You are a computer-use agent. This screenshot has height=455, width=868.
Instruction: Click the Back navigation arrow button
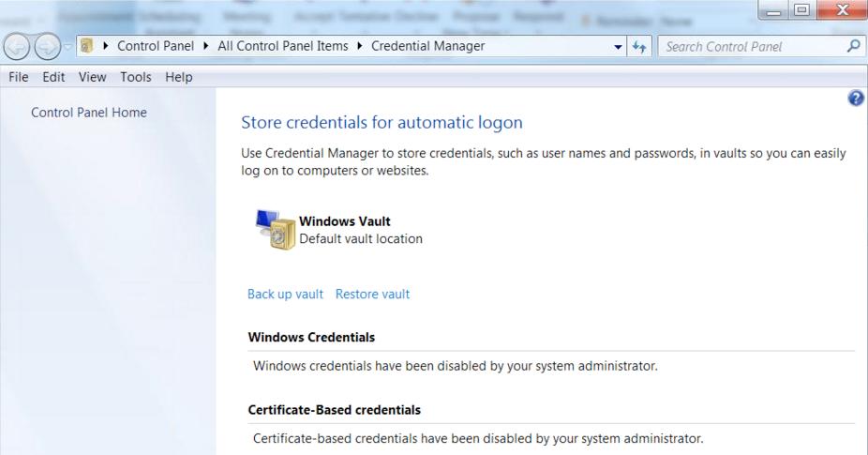[x=17, y=47]
